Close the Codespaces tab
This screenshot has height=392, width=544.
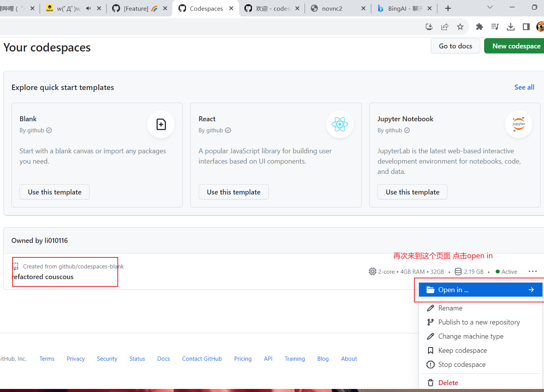(231, 8)
